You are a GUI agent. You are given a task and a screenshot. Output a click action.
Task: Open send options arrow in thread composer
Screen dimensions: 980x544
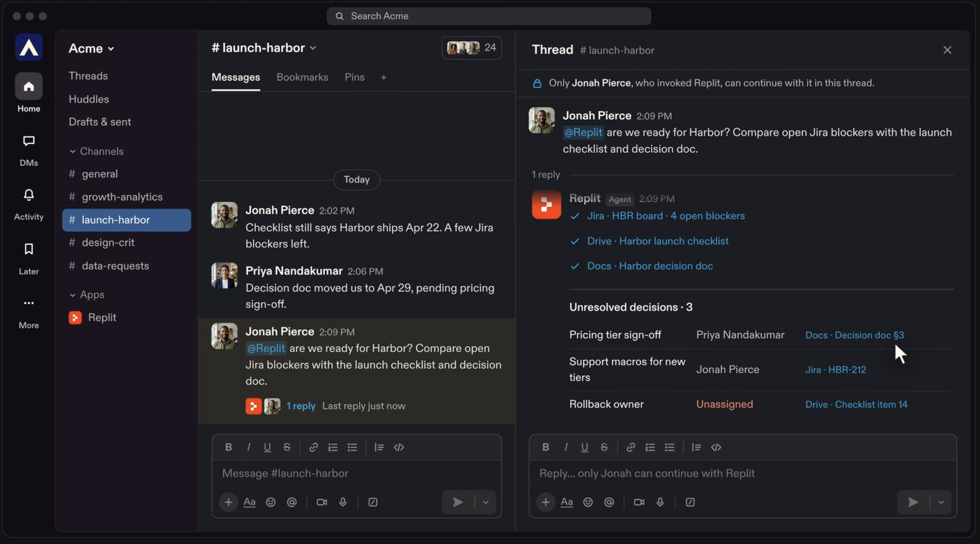pyautogui.click(x=941, y=502)
